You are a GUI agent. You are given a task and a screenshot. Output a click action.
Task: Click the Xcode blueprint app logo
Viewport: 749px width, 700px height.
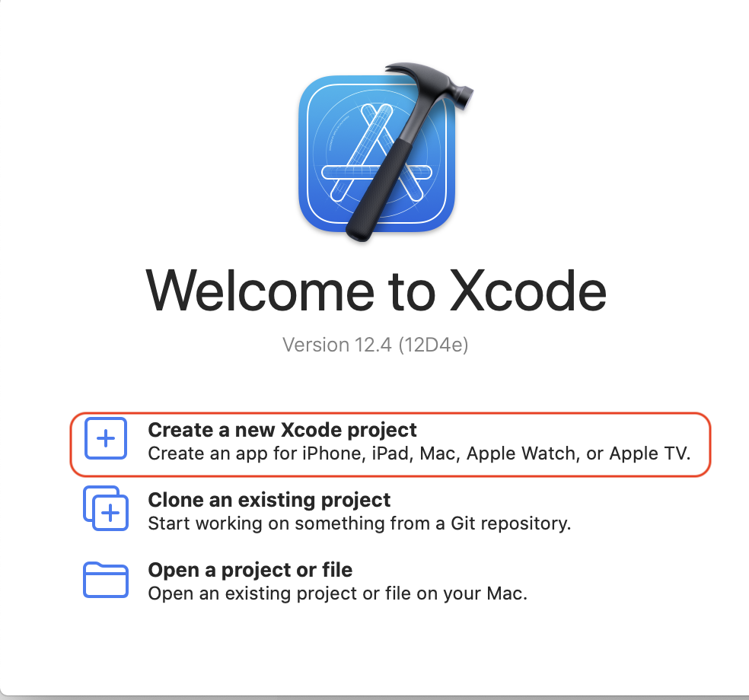pyautogui.click(x=377, y=154)
